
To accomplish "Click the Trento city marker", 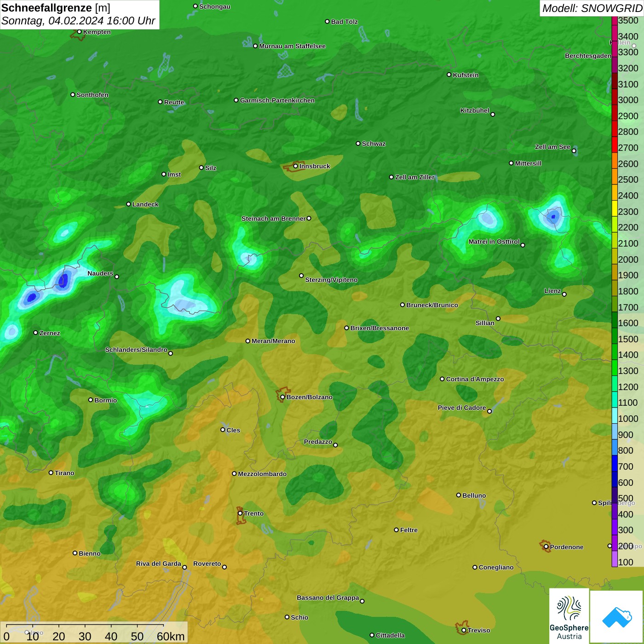I will click(240, 513).
